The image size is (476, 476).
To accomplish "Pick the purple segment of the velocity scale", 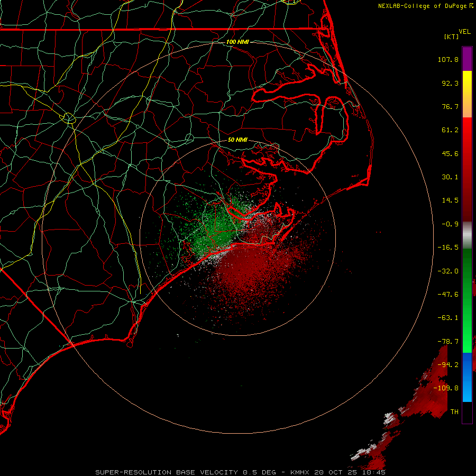I will pyautogui.click(x=467, y=59).
